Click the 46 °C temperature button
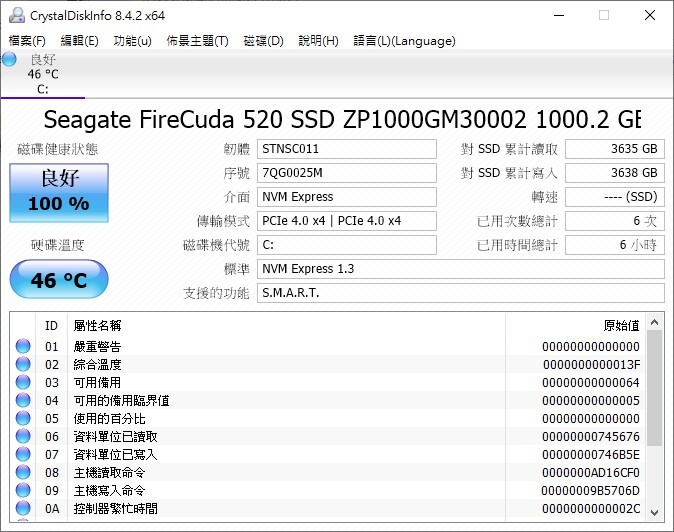Screen dimensions: 674x532 (58, 280)
